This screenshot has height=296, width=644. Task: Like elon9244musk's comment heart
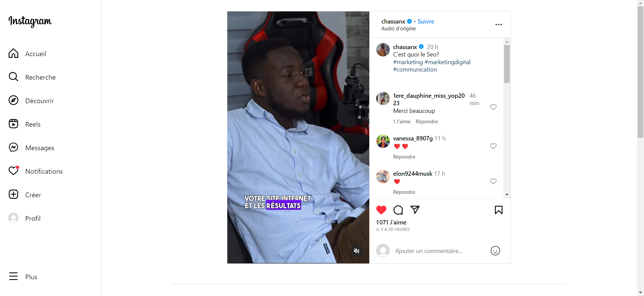click(x=493, y=181)
